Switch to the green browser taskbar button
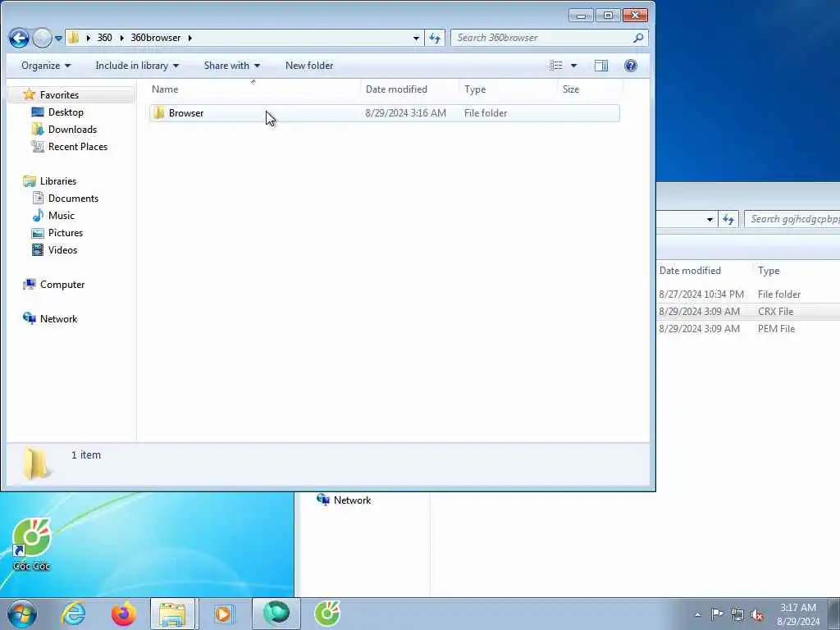Screen dimensions: 840x630 276,614
